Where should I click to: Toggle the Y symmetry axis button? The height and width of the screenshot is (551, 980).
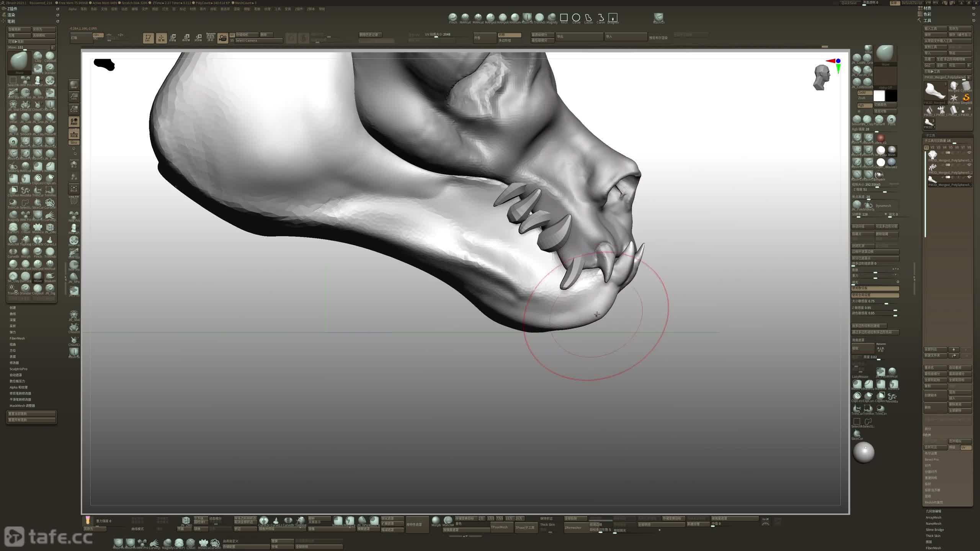click(109, 35)
